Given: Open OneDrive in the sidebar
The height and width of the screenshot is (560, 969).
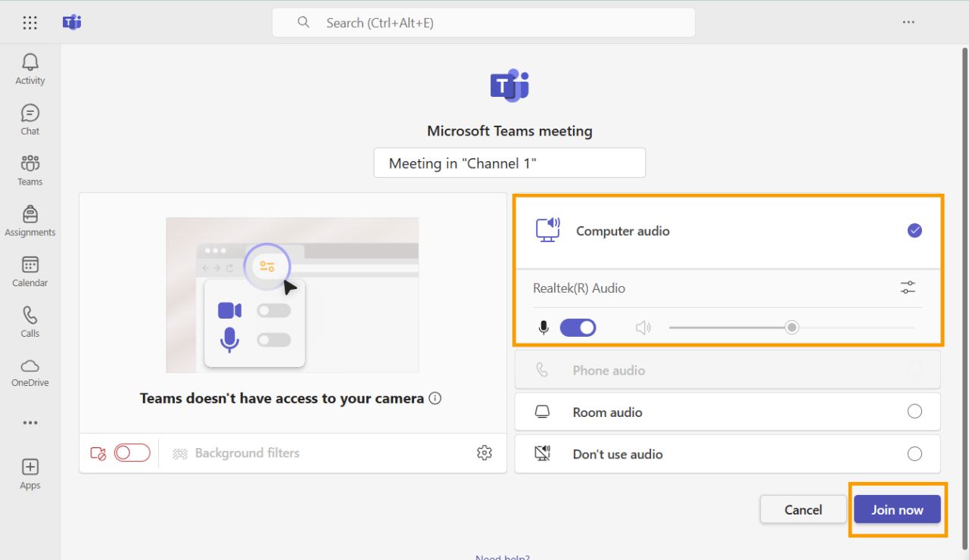Looking at the screenshot, I should [x=30, y=372].
